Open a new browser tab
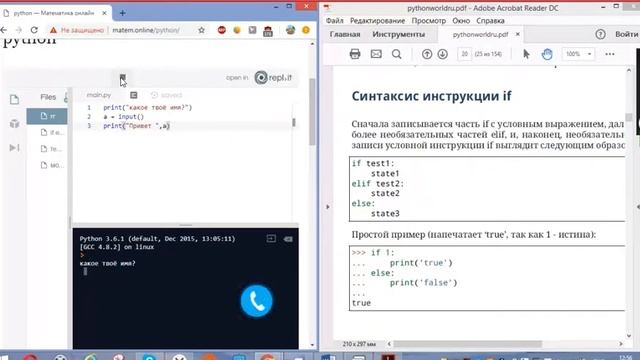Image resolution: width=640 pixels, height=360 pixels. coord(122,13)
